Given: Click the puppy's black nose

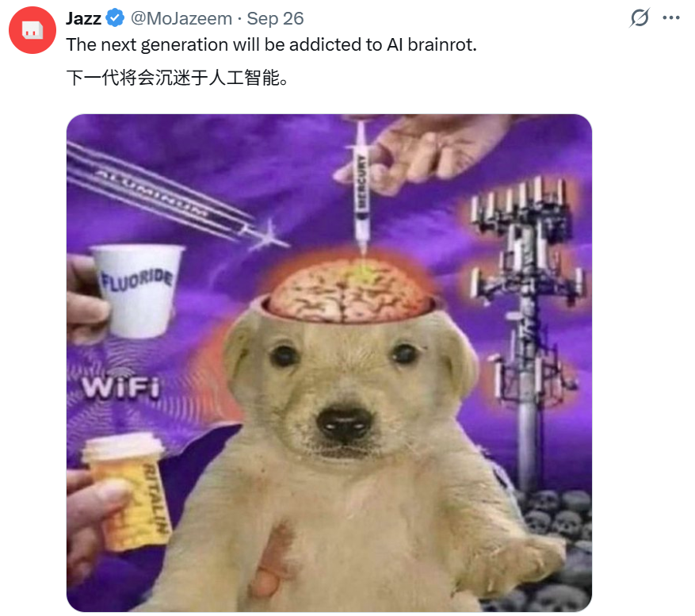Looking at the screenshot, I should point(345,423).
